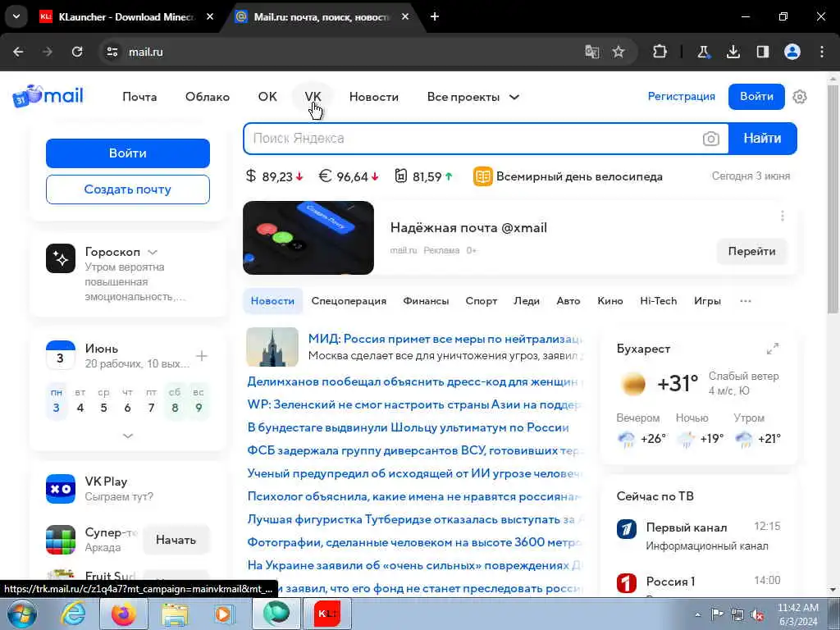This screenshot has height=630, width=840.
Task: Open ad options three-dot icon
Action: tap(782, 216)
